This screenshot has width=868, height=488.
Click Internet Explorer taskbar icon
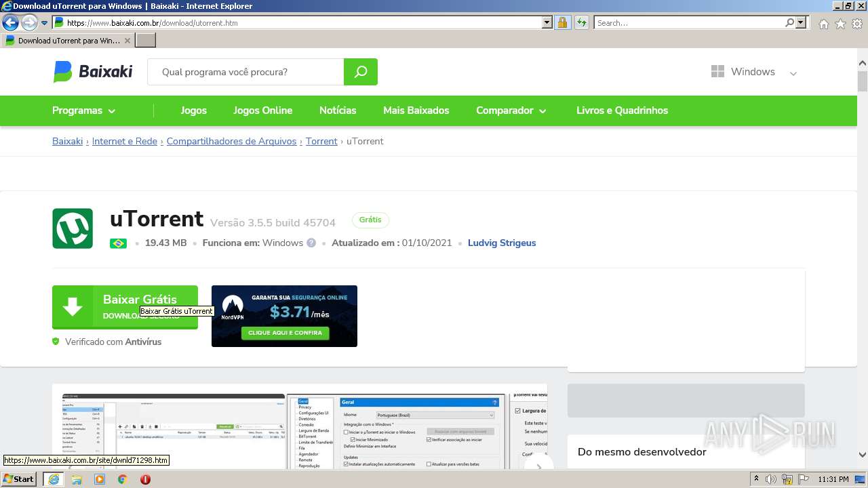pyautogui.click(x=53, y=479)
